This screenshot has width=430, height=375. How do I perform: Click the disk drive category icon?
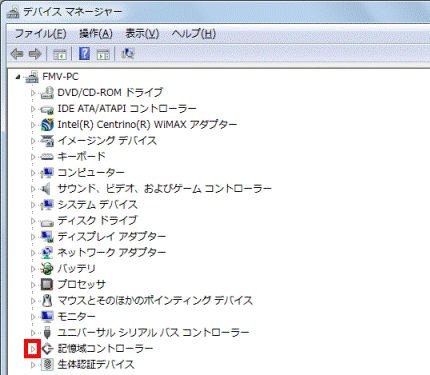click(x=47, y=222)
